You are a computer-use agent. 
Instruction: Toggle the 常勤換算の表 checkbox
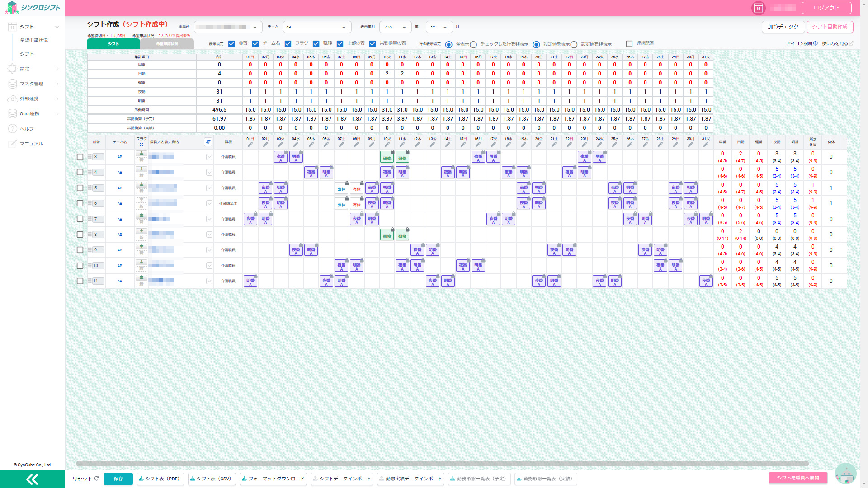[373, 44]
